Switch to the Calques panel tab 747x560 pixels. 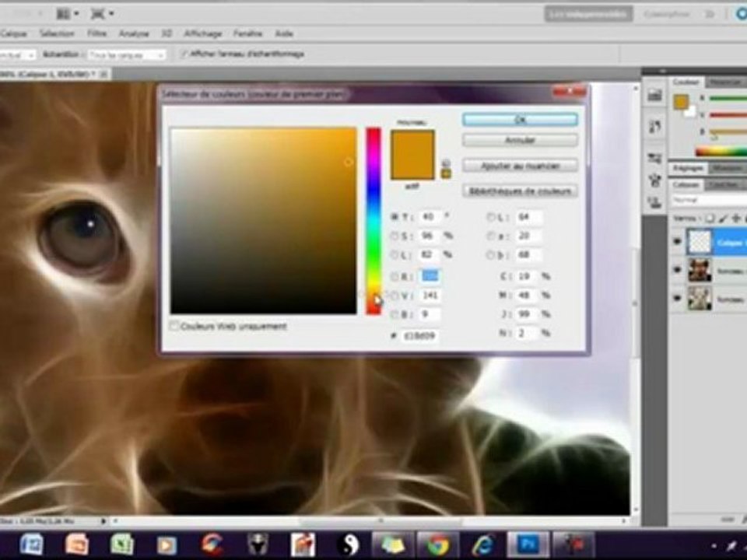tap(686, 185)
